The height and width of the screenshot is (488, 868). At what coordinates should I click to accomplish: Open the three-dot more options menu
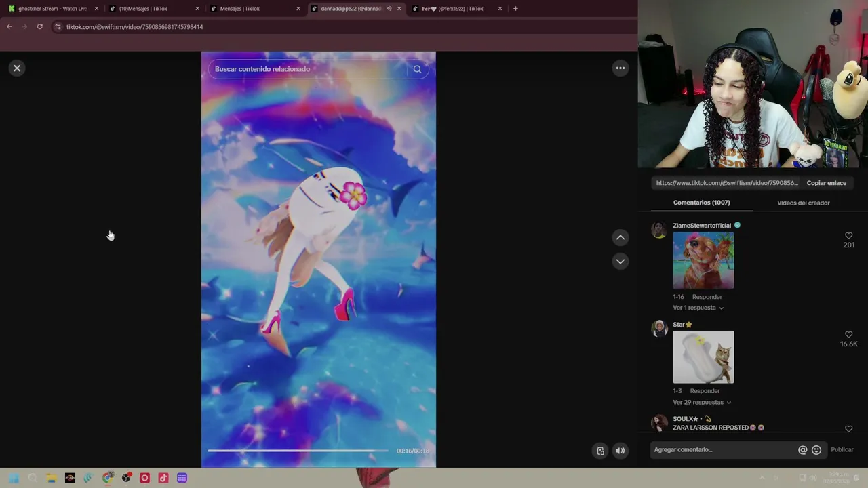tap(620, 68)
